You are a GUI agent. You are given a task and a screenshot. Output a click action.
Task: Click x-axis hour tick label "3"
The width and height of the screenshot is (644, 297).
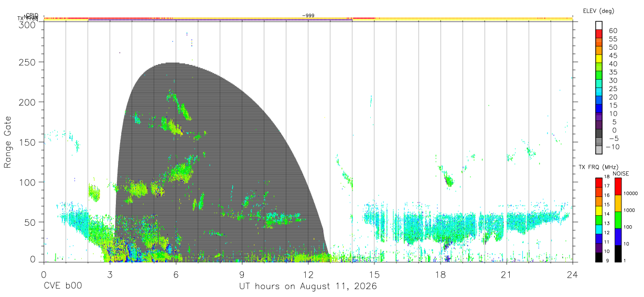coord(110,274)
